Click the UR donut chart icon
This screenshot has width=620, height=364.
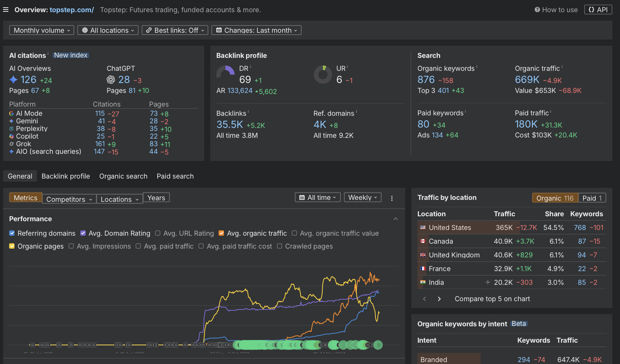[x=323, y=74]
